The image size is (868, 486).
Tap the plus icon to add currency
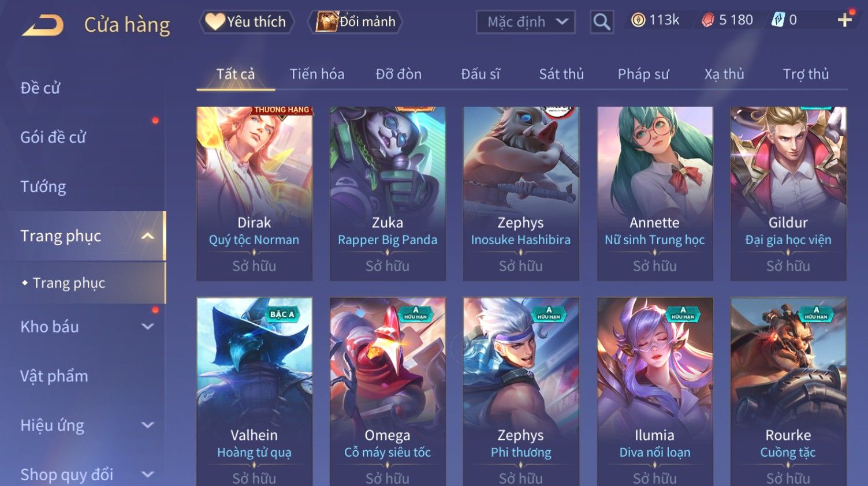click(844, 20)
